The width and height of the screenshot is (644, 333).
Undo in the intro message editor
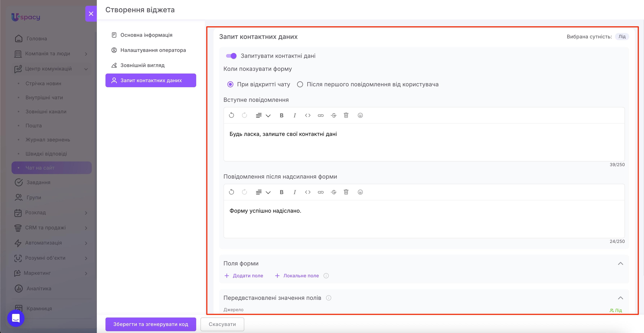click(231, 116)
